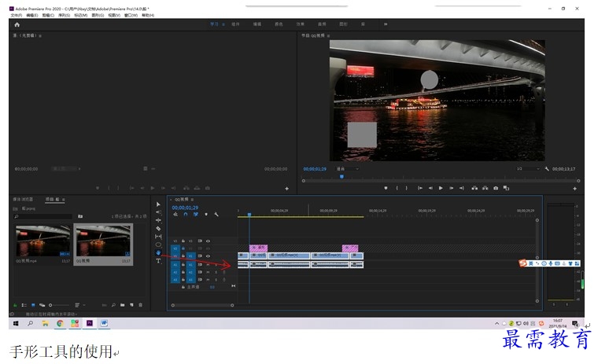598x364 pixels.
Task: Switch to Media Browser tab
Action: point(24,200)
